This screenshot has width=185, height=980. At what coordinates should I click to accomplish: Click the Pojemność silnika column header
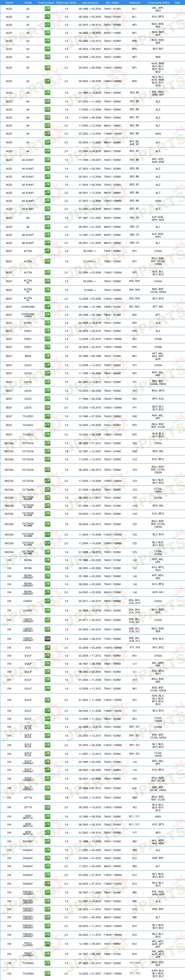[66, 2]
